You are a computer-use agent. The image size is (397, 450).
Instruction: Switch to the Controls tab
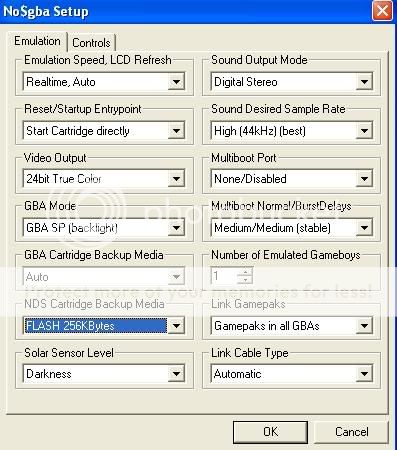point(91,43)
